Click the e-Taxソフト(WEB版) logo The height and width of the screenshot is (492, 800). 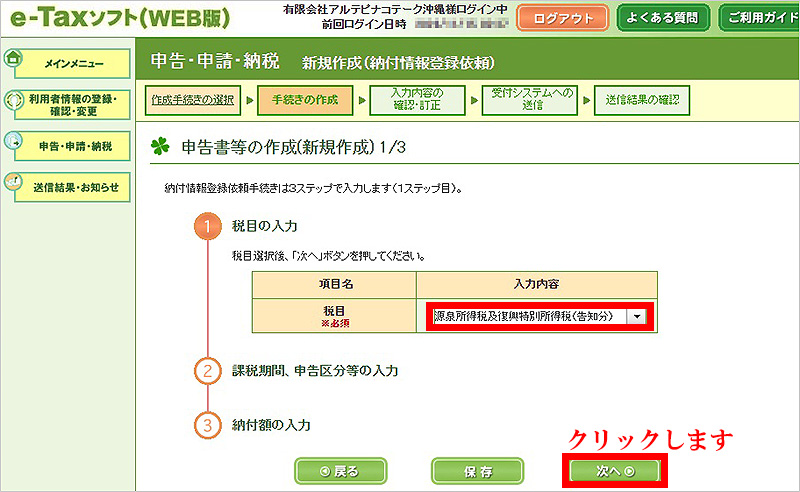[120, 17]
